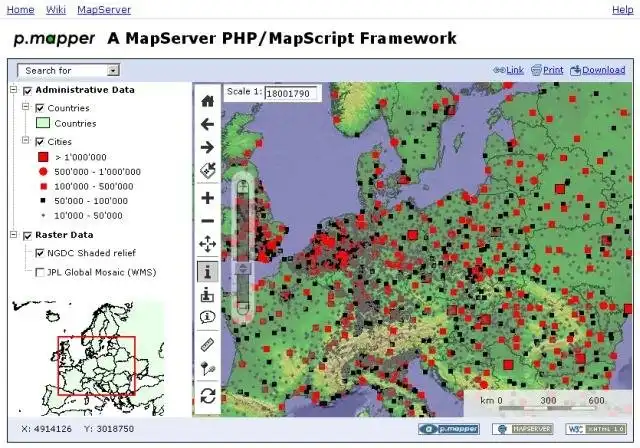Click the Download link
The width and height of the screenshot is (640, 448).
(x=598, y=70)
